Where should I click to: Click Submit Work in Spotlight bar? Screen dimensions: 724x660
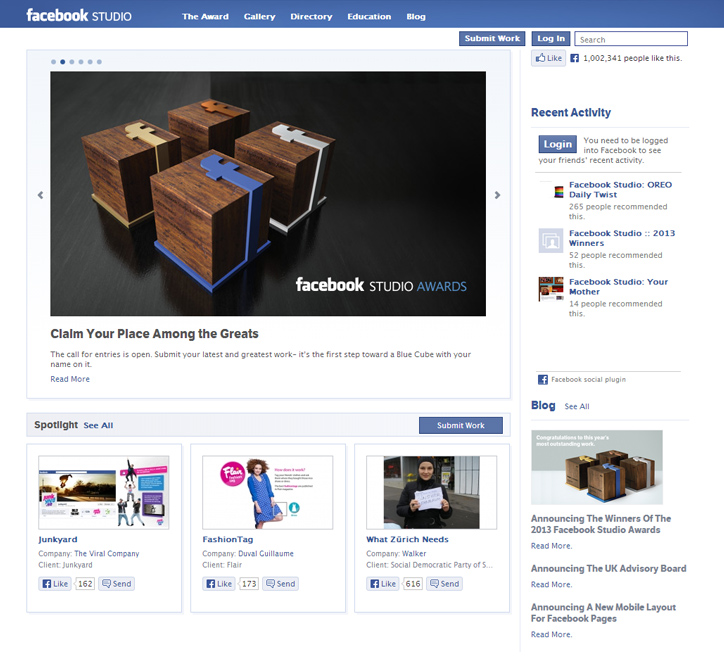(x=461, y=425)
